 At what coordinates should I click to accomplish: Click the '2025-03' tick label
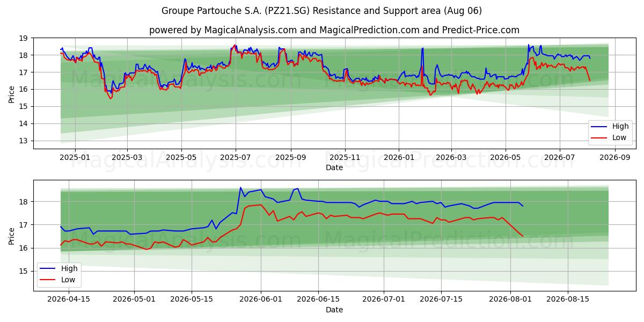point(127,158)
